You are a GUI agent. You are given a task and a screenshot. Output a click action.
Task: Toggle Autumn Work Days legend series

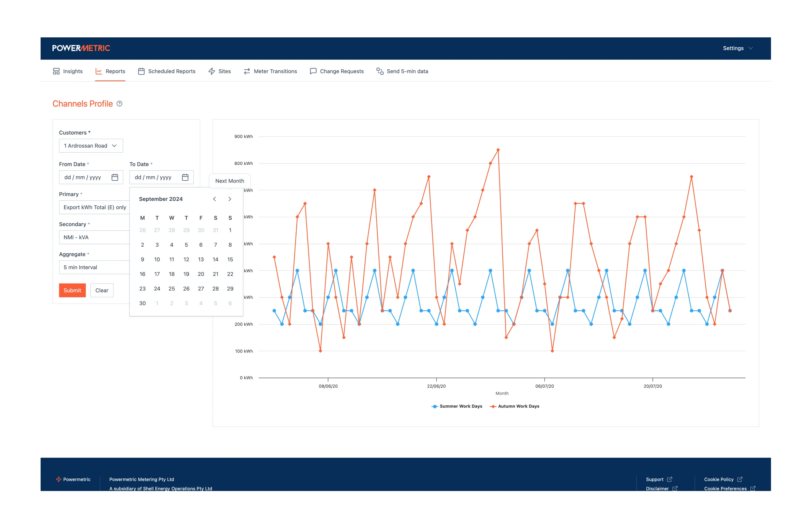coord(515,406)
